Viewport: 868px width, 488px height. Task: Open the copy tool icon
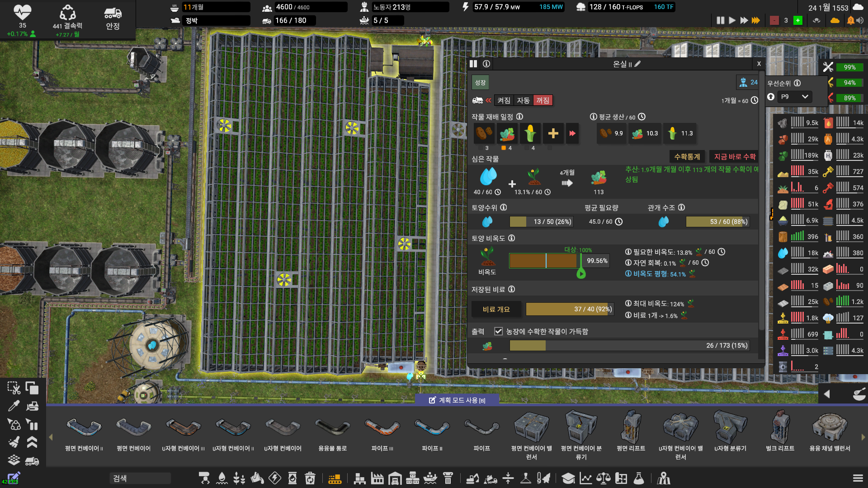point(32,388)
